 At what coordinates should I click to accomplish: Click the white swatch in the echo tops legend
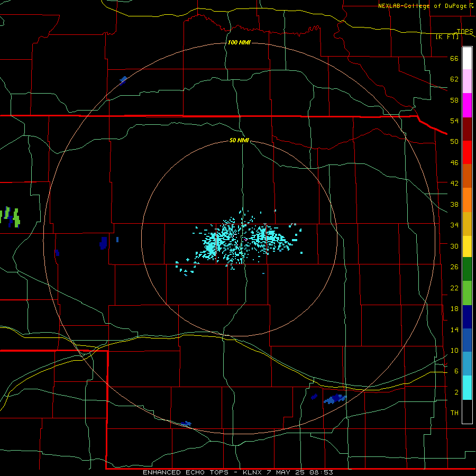tap(467, 58)
